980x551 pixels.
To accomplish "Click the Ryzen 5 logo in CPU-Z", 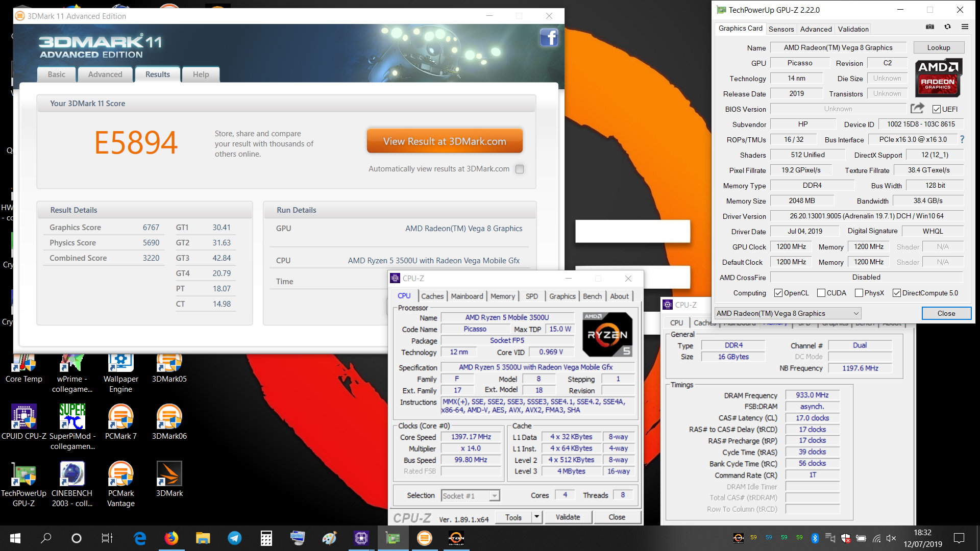I will click(607, 334).
